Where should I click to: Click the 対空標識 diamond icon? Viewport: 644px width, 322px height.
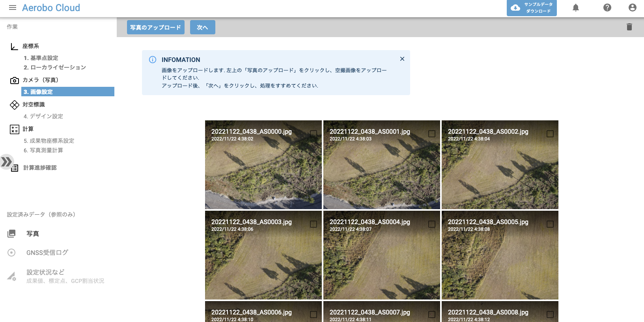coord(15,105)
